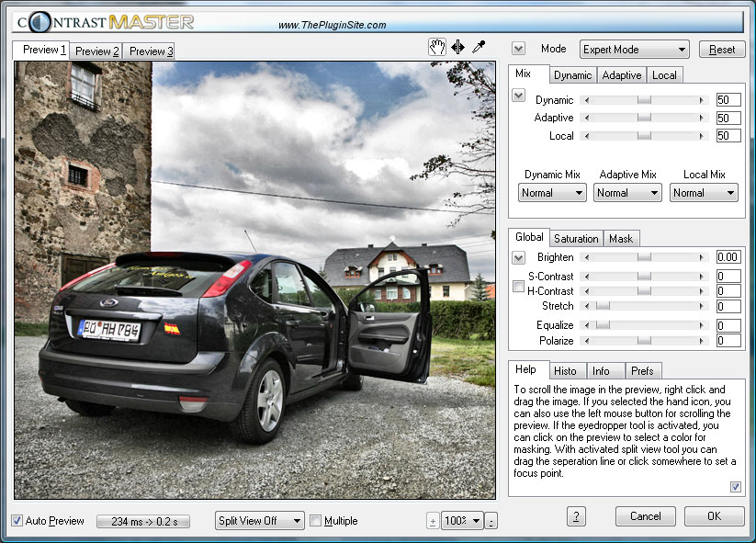Select the Preview 1 tab
The width and height of the screenshot is (756, 543).
41,50
